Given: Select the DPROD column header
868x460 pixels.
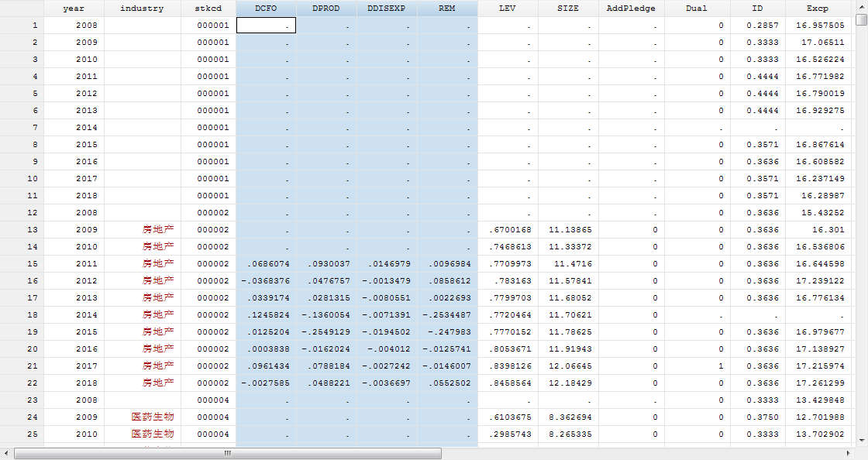Looking at the screenshot, I should tap(326, 9).
